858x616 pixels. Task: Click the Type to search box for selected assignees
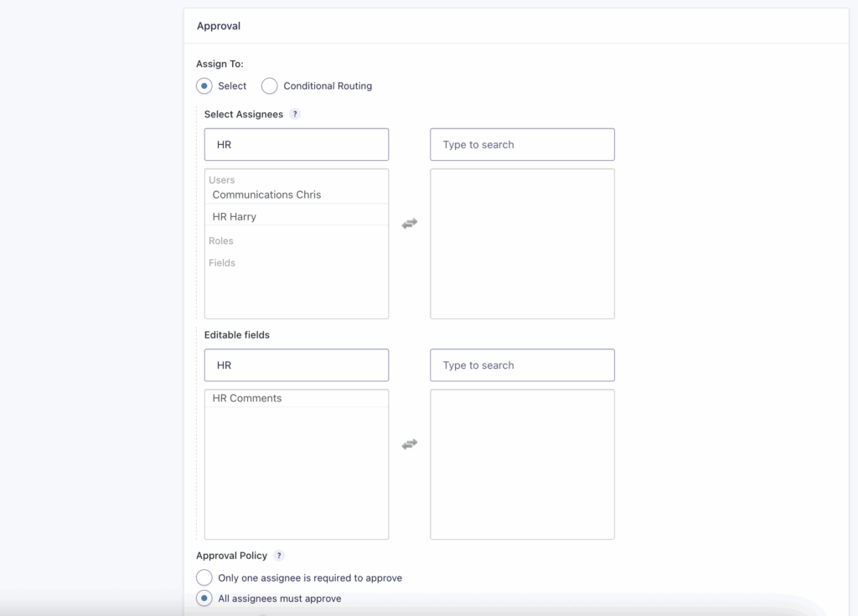click(x=522, y=144)
